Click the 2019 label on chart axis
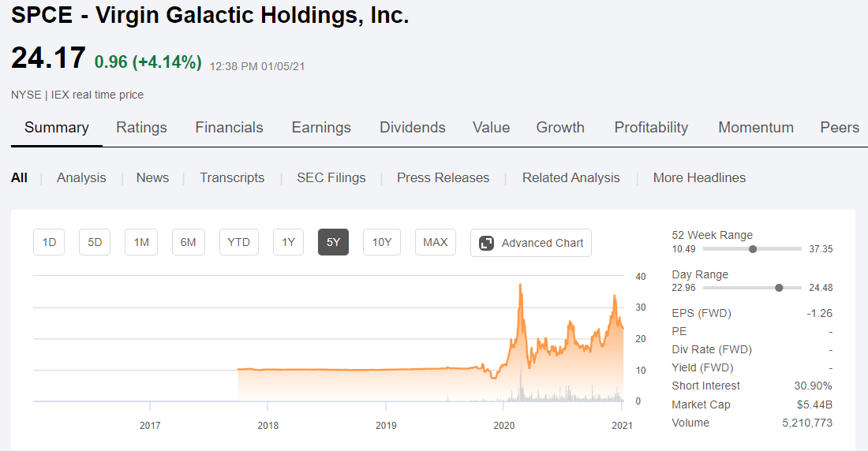Image resolution: width=868 pixels, height=451 pixels. click(386, 426)
